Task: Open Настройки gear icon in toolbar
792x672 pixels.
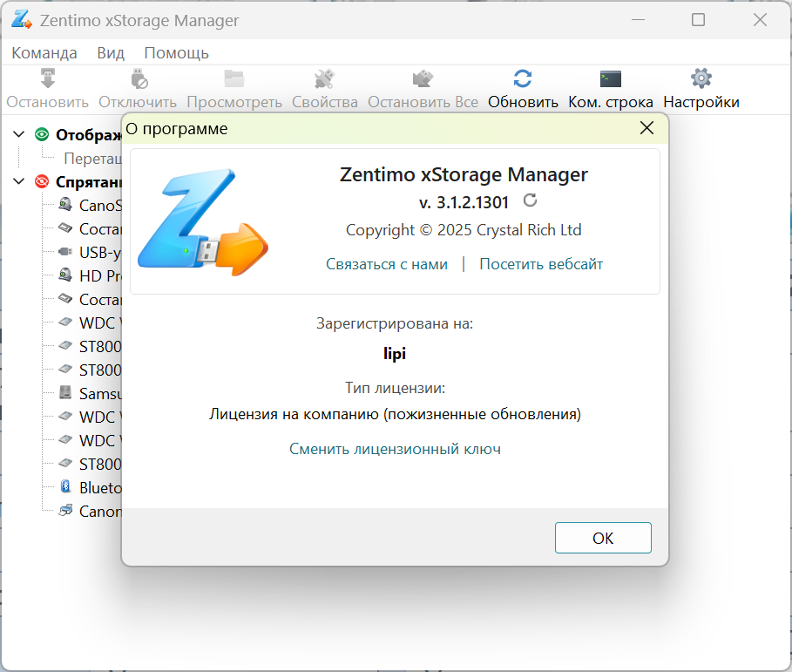Action: tap(701, 78)
